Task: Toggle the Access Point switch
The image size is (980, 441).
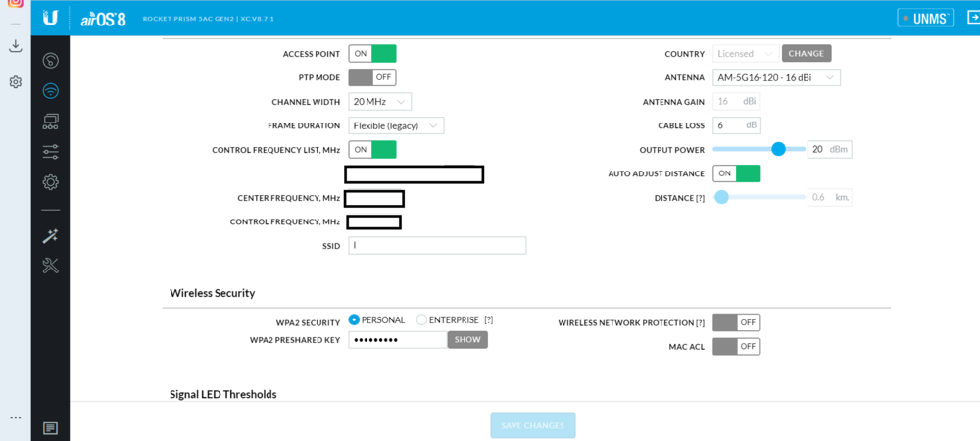Action: tap(372, 54)
